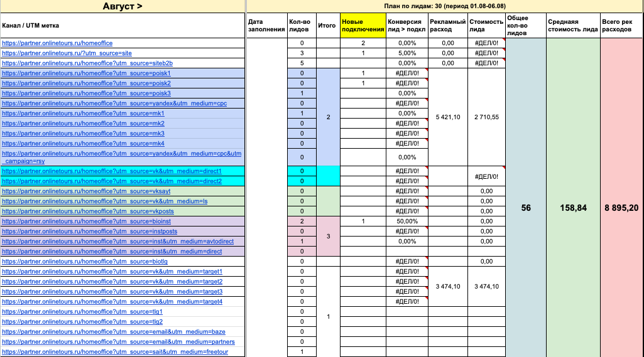
Task: Open the vk target4 UTM link
Action: [x=112, y=302]
